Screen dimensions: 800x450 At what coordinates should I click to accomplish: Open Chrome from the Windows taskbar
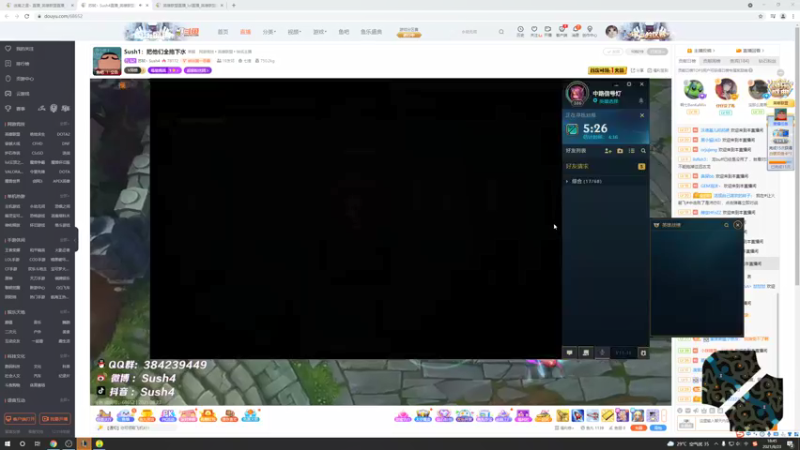[53, 444]
